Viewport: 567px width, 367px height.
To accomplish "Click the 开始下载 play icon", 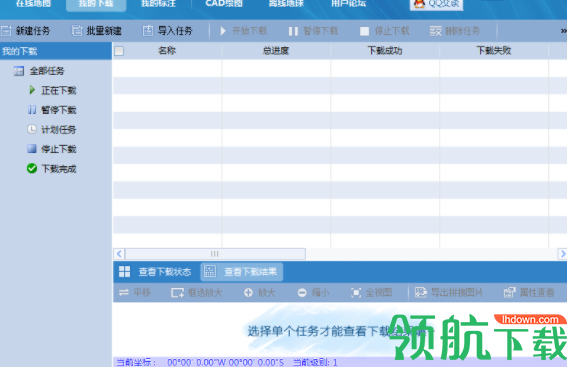I will coord(223,31).
